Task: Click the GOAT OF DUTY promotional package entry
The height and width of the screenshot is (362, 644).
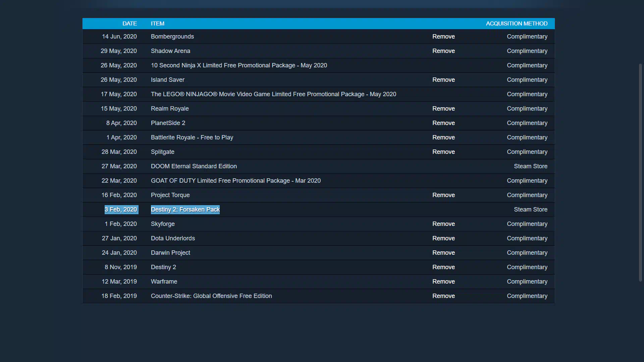Action: 236,181
